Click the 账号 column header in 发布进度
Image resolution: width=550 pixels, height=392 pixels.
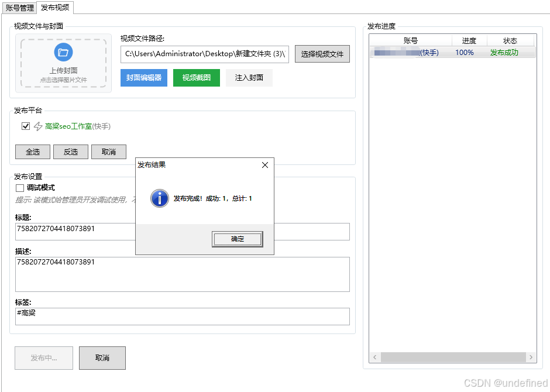click(411, 41)
